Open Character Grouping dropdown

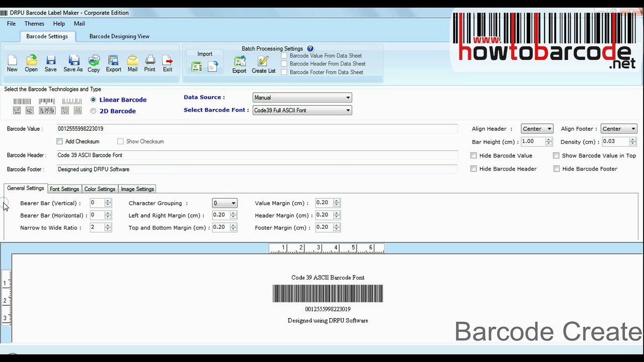(x=224, y=203)
